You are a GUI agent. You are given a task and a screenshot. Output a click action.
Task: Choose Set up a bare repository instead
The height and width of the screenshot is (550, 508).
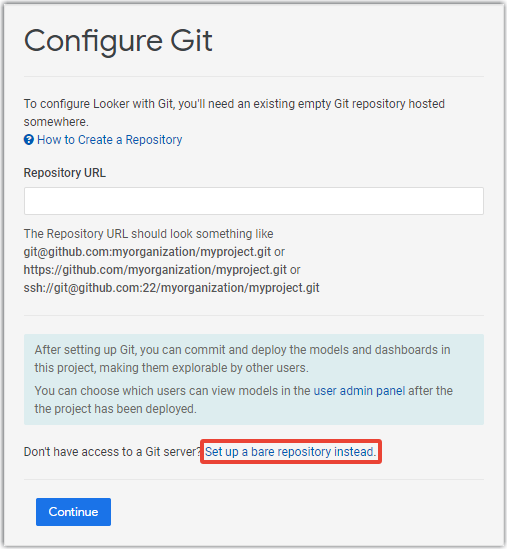click(x=290, y=452)
